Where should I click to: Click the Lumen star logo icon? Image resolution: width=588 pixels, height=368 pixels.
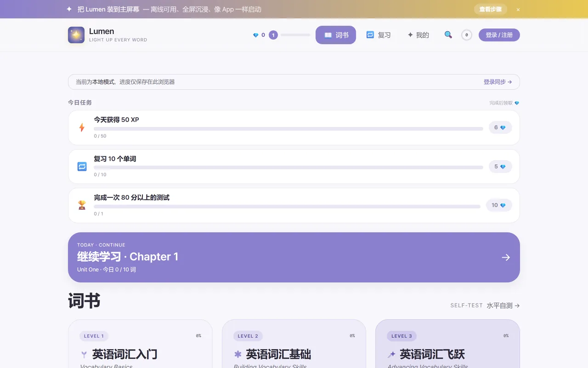coord(76,35)
